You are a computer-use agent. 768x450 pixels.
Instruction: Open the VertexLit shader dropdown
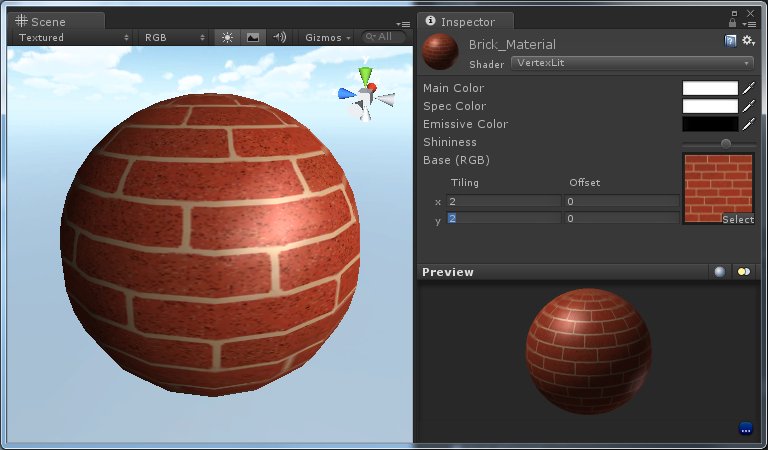point(632,63)
